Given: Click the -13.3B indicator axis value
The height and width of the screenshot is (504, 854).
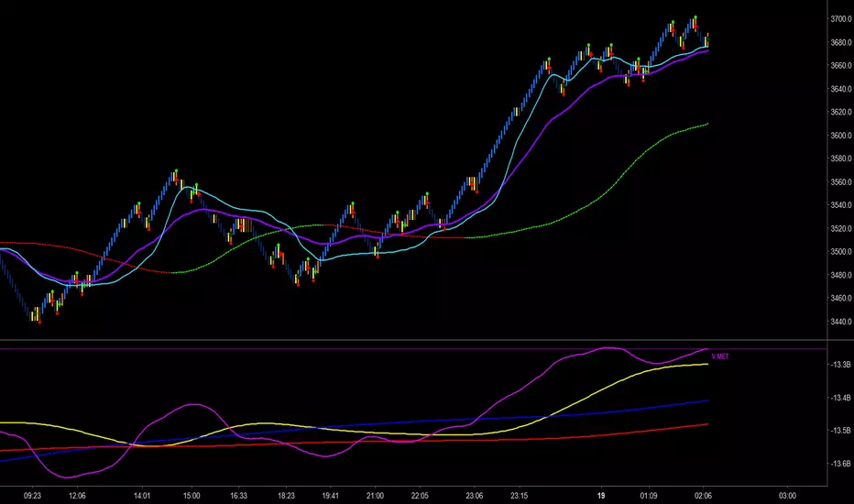Looking at the screenshot, I should coord(841,365).
